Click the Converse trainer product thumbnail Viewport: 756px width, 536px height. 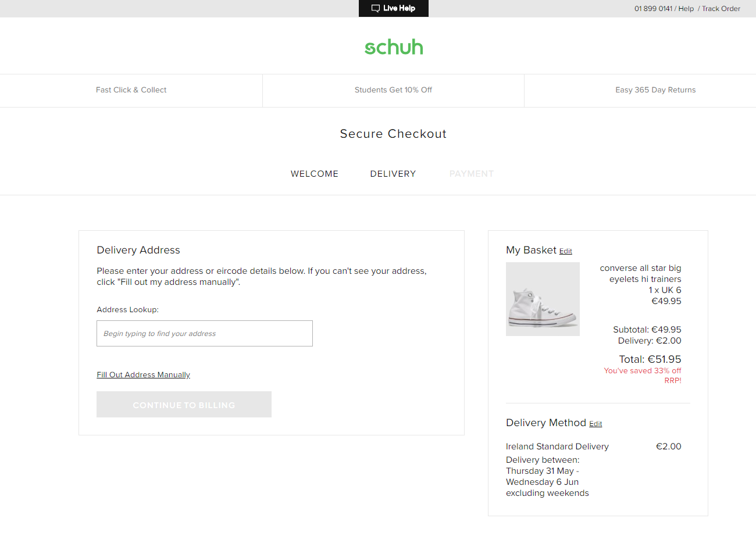tap(543, 299)
